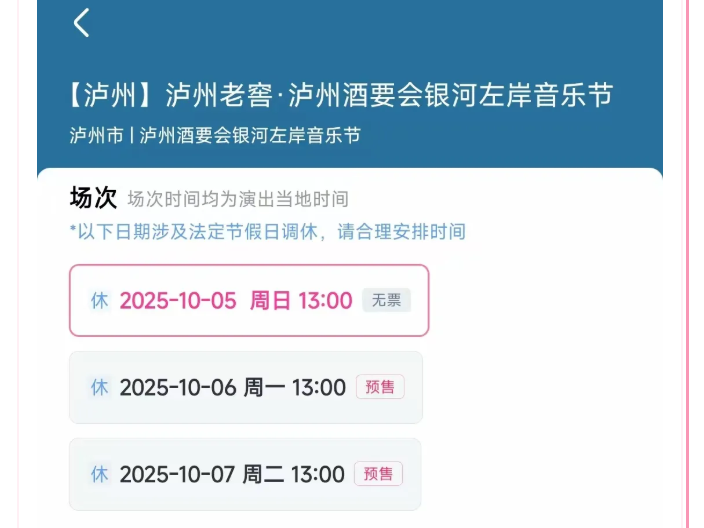
Task: Click the 休 holiday icon on 2025-10-05
Action: [100, 301]
